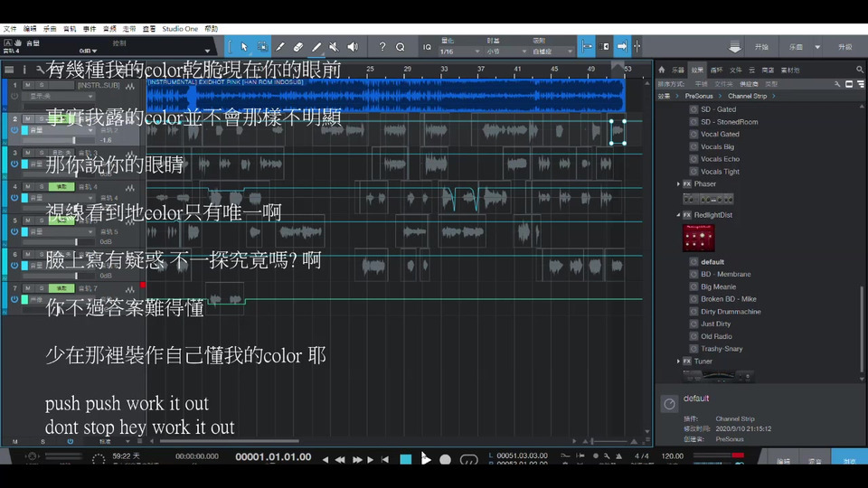Go to browser Home icon
The width and height of the screenshot is (868, 488).
(661, 70)
